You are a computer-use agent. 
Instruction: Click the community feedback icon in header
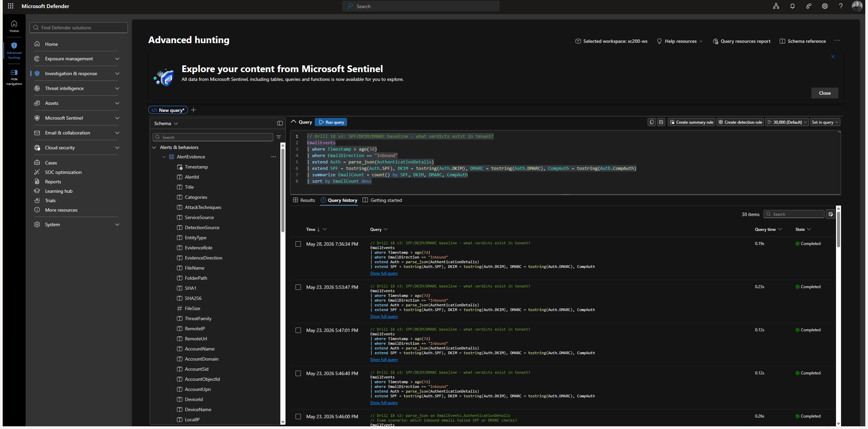(x=808, y=6)
